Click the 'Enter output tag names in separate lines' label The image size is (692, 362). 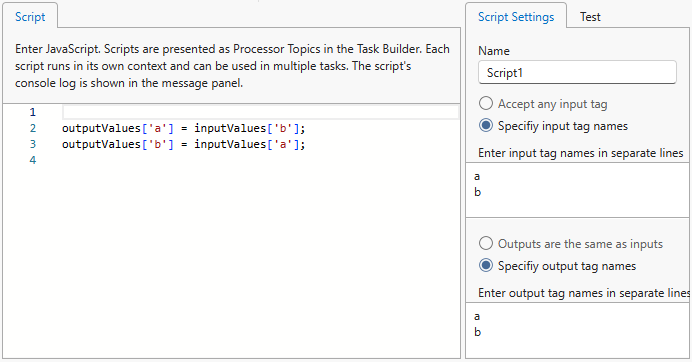point(584,293)
